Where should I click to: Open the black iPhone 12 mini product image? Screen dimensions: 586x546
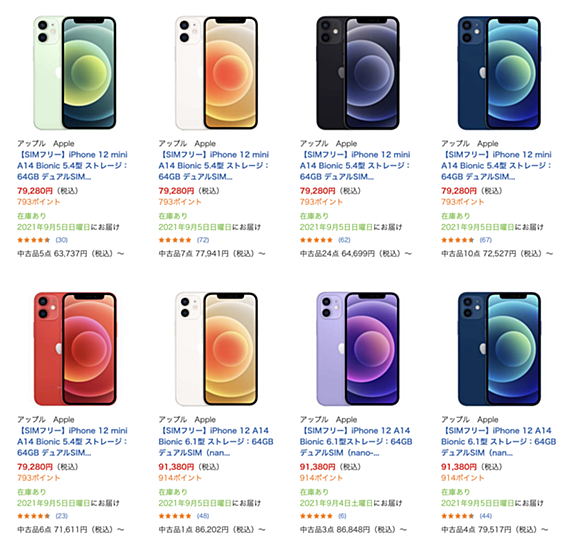(x=358, y=73)
